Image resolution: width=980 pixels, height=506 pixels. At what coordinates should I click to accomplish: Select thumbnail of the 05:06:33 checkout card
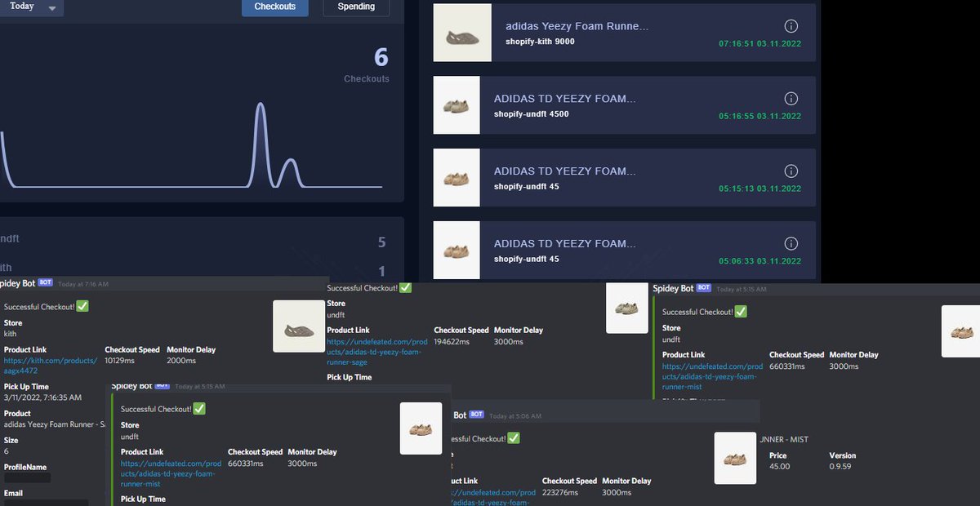(457, 250)
